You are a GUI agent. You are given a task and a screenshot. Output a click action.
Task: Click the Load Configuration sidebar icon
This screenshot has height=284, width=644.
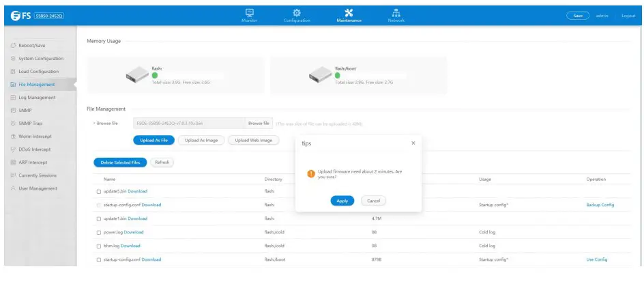click(x=13, y=72)
